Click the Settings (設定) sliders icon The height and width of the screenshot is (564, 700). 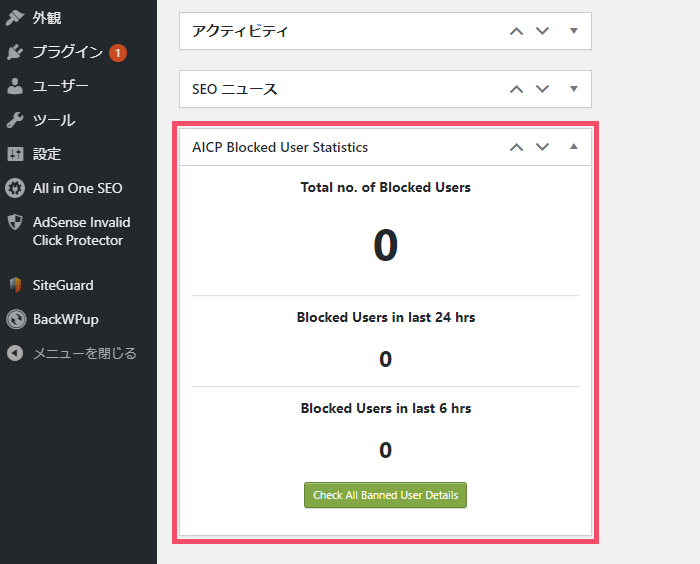click(15, 154)
